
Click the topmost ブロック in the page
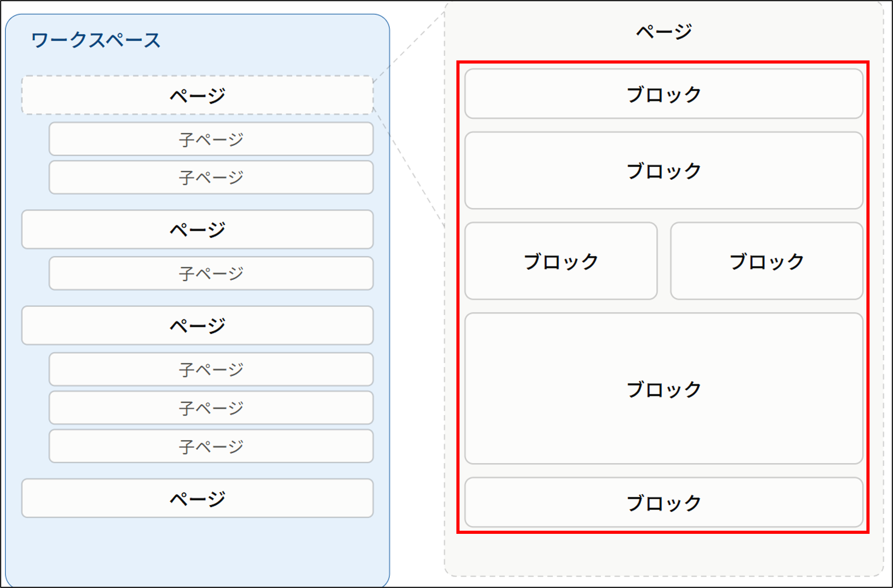664,94
